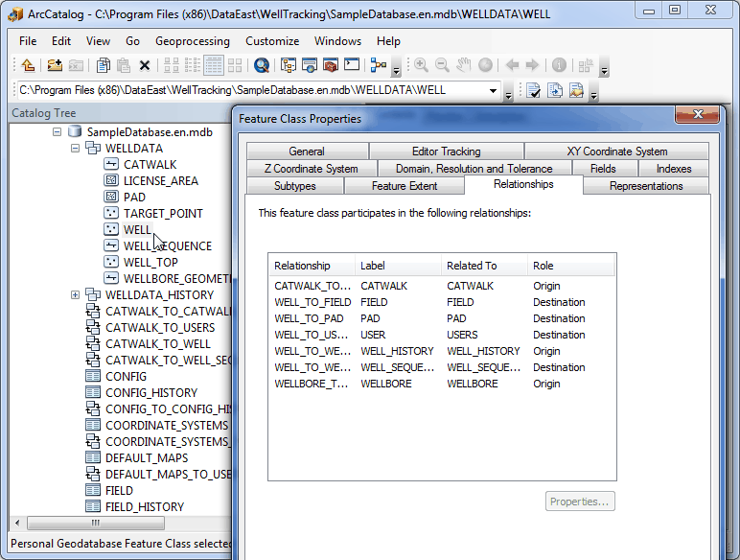This screenshot has width=740, height=560.
Task: Collapse the WELLDATA dataset node
Action: click(x=75, y=149)
